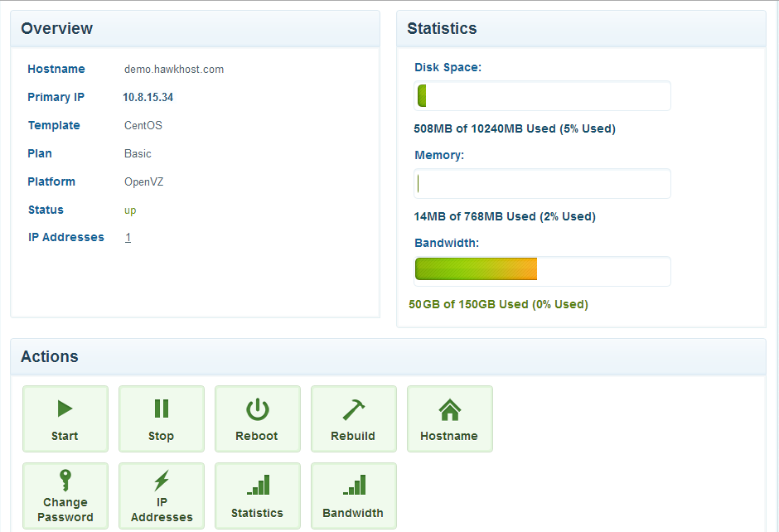779x532 pixels.
Task: Select the Hostname house icon
Action: point(449,409)
